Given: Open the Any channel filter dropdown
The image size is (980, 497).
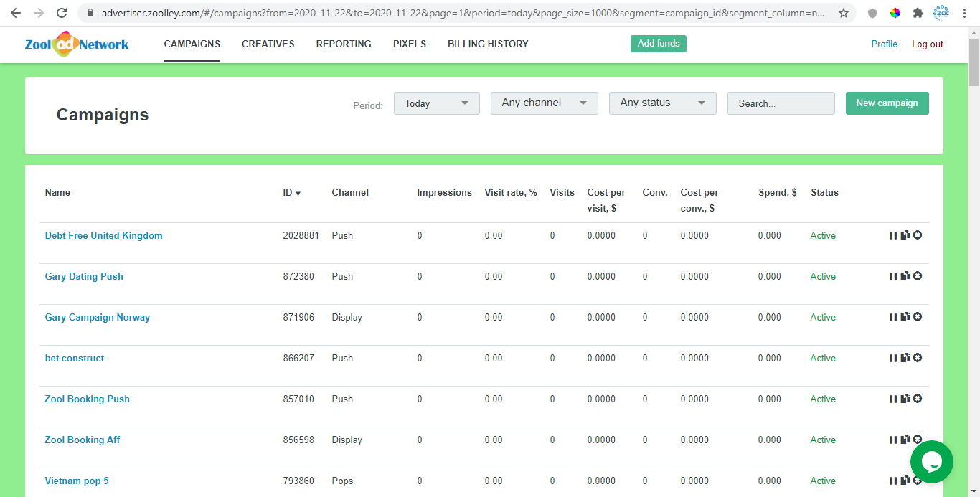Looking at the screenshot, I should (x=544, y=103).
